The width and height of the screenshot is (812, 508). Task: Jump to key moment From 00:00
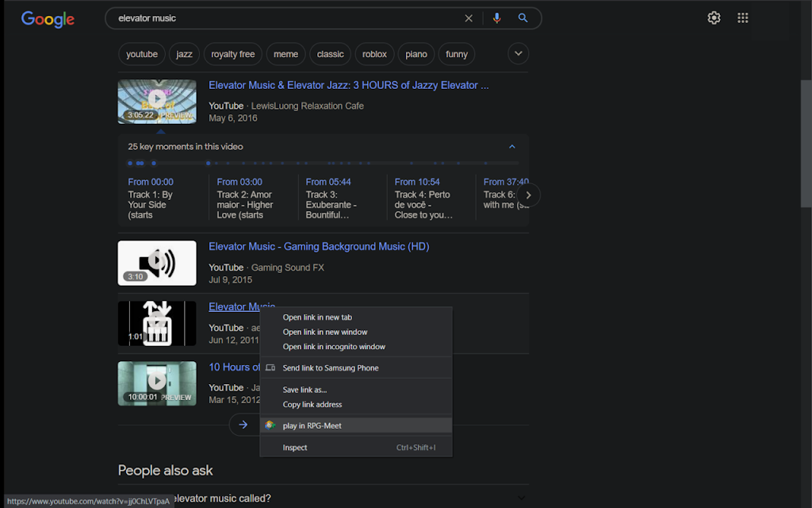[x=151, y=182]
